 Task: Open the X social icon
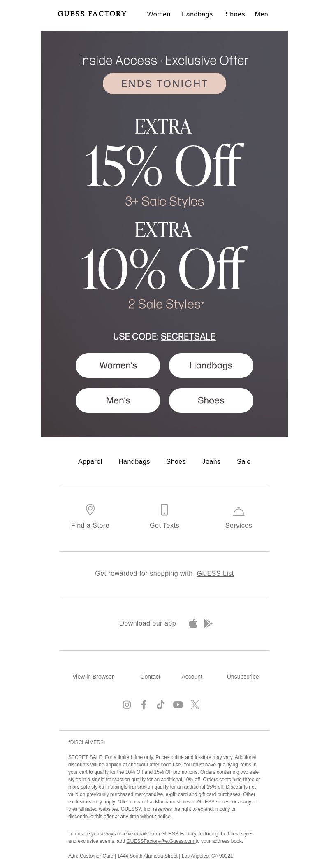[195, 705]
